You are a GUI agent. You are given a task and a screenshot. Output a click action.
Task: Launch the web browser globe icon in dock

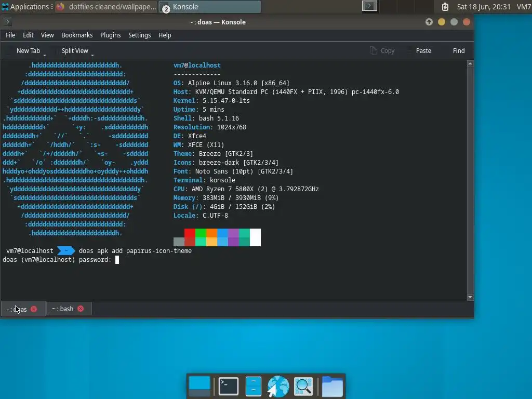(x=278, y=386)
